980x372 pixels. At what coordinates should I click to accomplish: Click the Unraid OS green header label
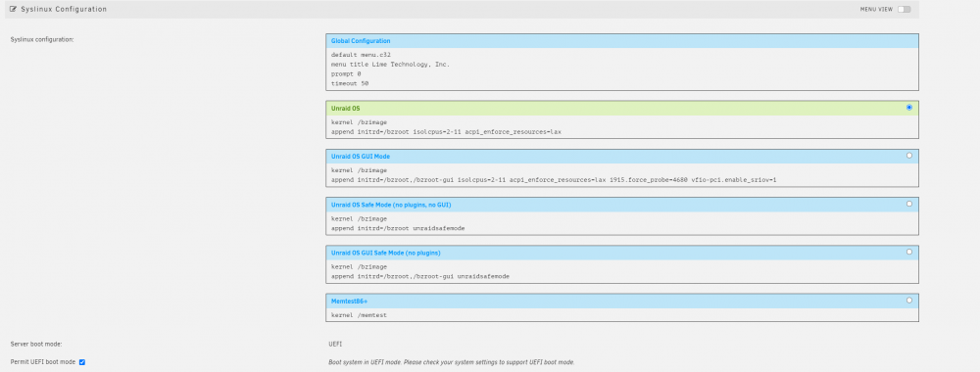345,108
